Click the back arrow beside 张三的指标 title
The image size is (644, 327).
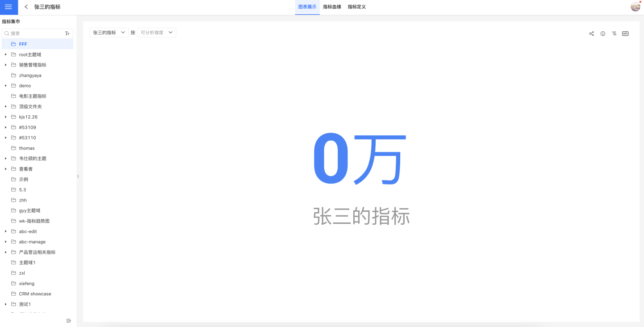pos(26,7)
